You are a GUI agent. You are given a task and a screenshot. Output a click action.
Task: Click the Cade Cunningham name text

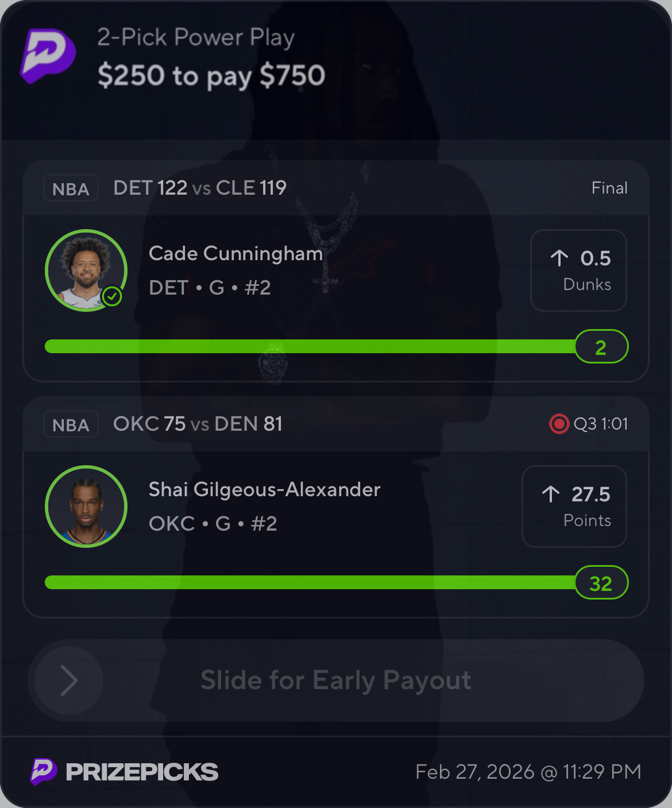[x=235, y=254]
